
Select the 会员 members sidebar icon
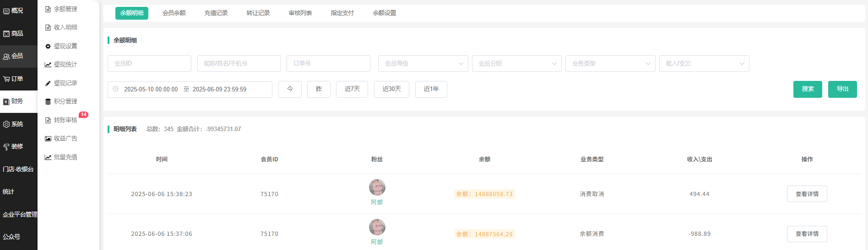[x=6, y=56]
